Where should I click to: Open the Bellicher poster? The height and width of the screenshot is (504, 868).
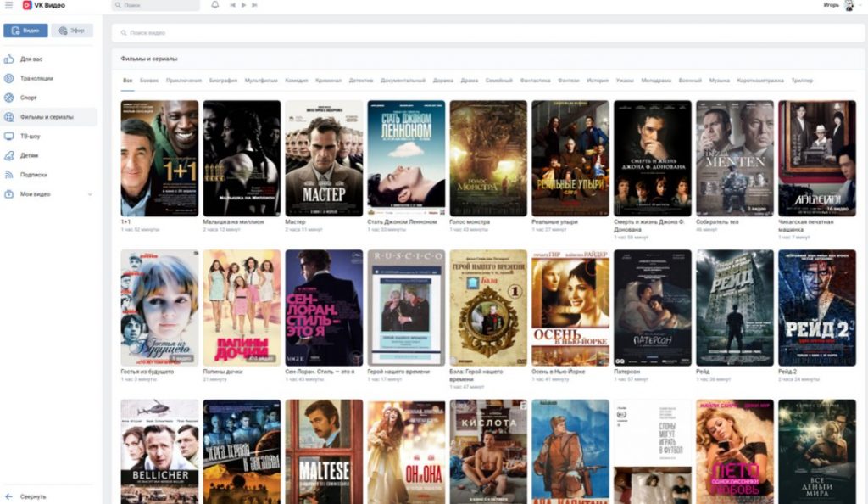(159, 452)
